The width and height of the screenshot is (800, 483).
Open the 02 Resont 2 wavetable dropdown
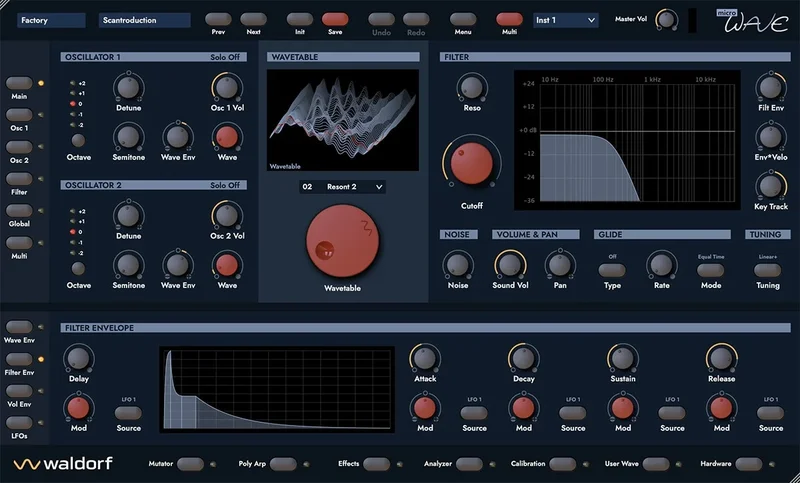(x=342, y=187)
